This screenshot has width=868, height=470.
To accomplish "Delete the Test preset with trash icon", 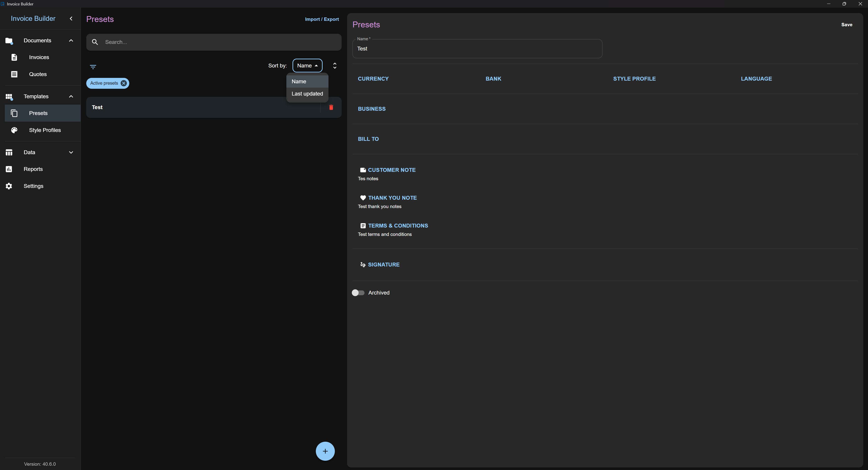I will pyautogui.click(x=331, y=108).
